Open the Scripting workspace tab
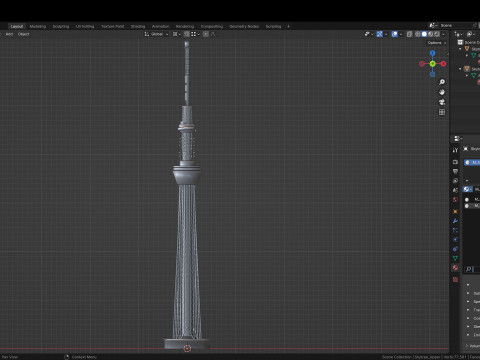480x360 pixels. pos(273,26)
